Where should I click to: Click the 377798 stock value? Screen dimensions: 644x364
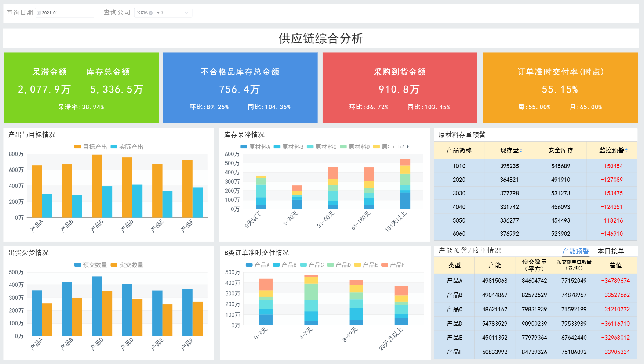pyautogui.click(x=509, y=193)
